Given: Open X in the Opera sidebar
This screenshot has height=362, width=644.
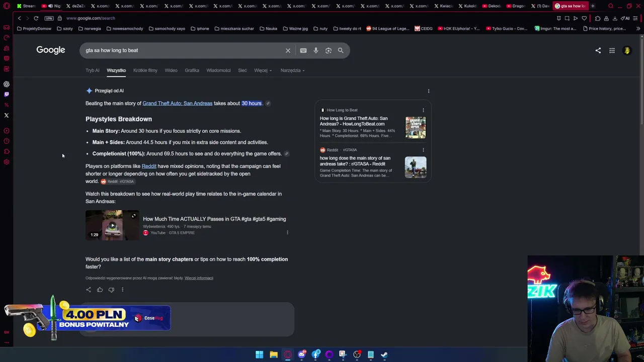Looking at the screenshot, I should pos(7,115).
